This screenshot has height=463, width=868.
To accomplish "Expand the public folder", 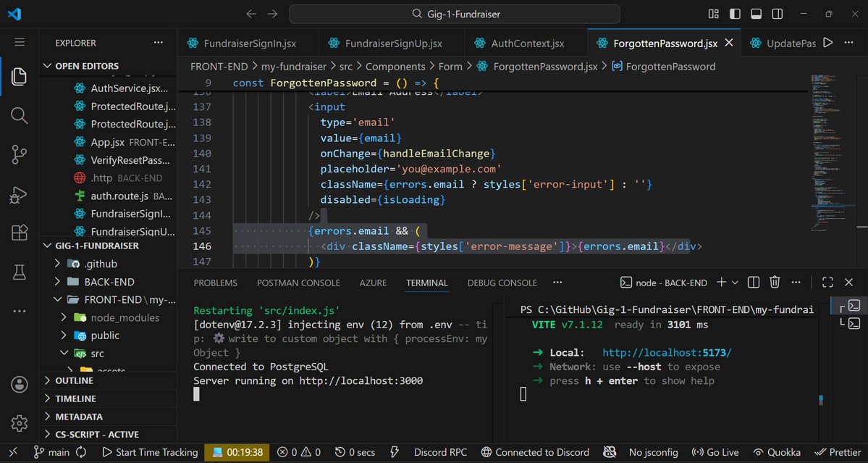I will 109,335.
